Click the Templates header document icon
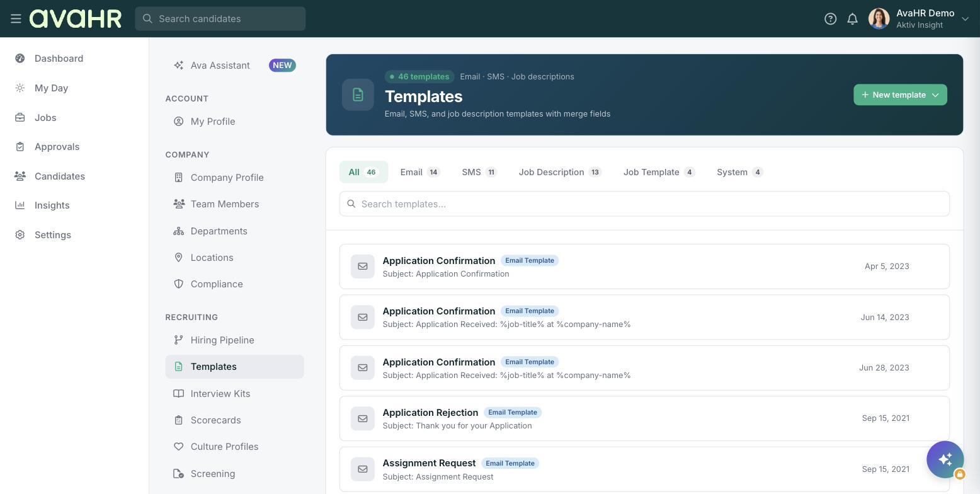 [x=358, y=95]
